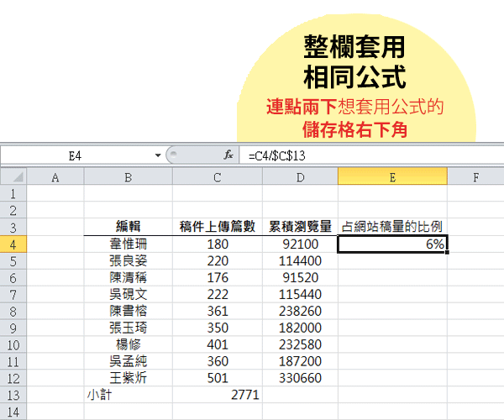504x420 pixels.
Task: Select cell with value 92100
Action: click(300, 244)
